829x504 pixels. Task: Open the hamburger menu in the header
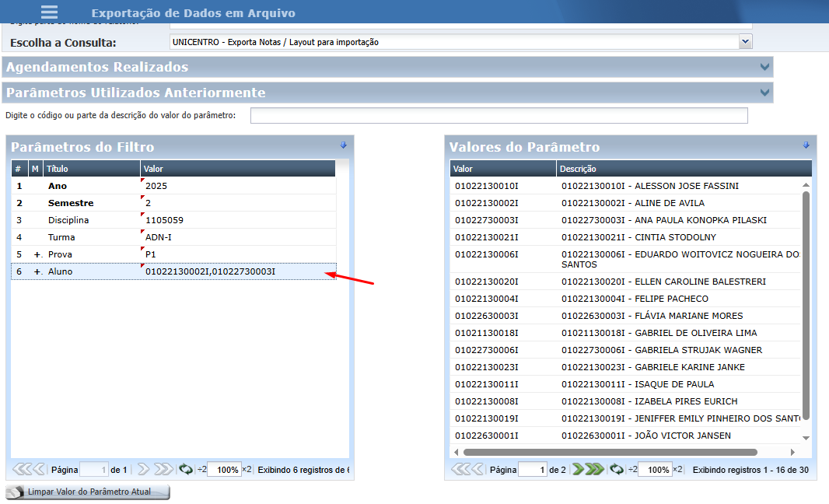tap(49, 12)
